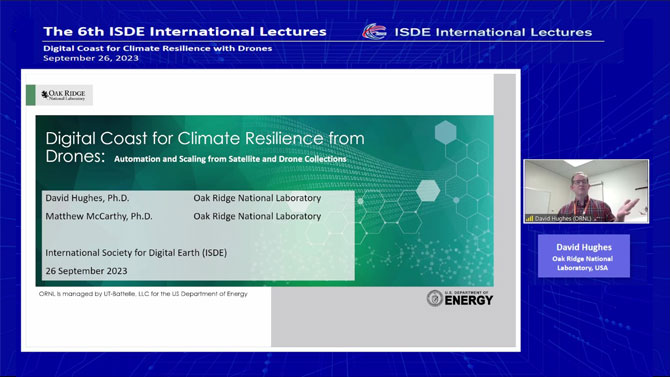This screenshot has height=377, width=670.
Task: Click the 'September 26, 2023' date in header
Action: pos(91,58)
